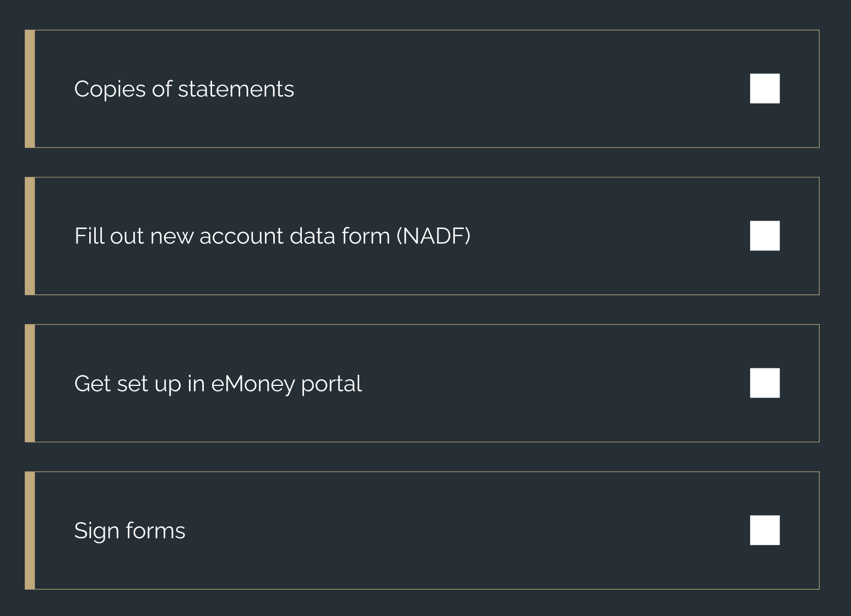
Task: Check the Copies of statements checkbox
Action: pyautogui.click(x=765, y=89)
